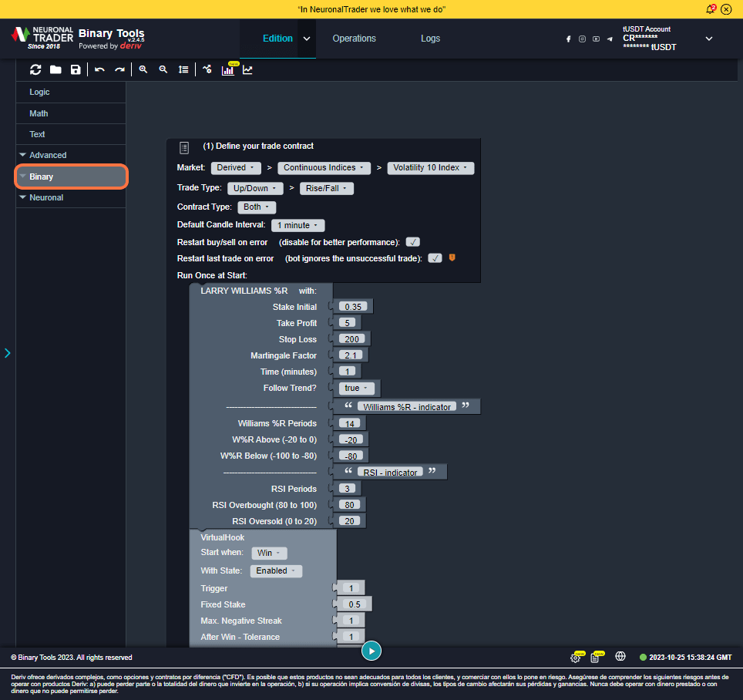Click the zoom in magnifier icon
Image resolution: width=743 pixels, height=700 pixels.
pyautogui.click(x=143, y=69)
